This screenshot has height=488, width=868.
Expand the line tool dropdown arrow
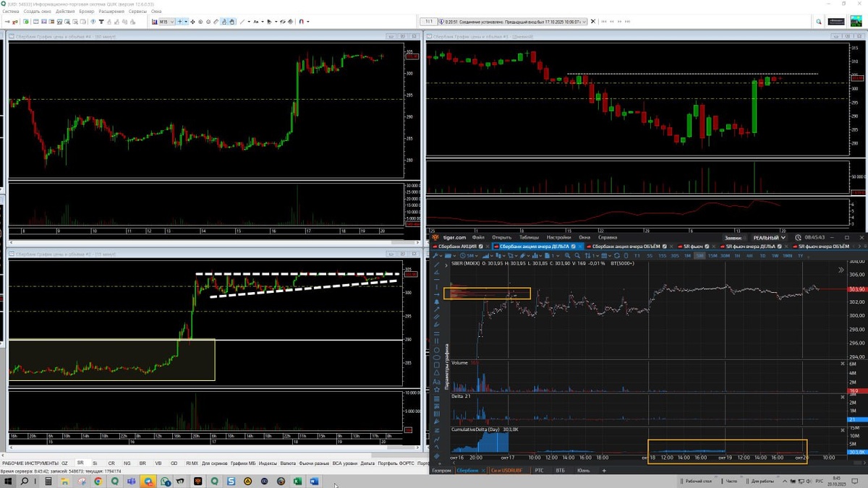point(250,22)
